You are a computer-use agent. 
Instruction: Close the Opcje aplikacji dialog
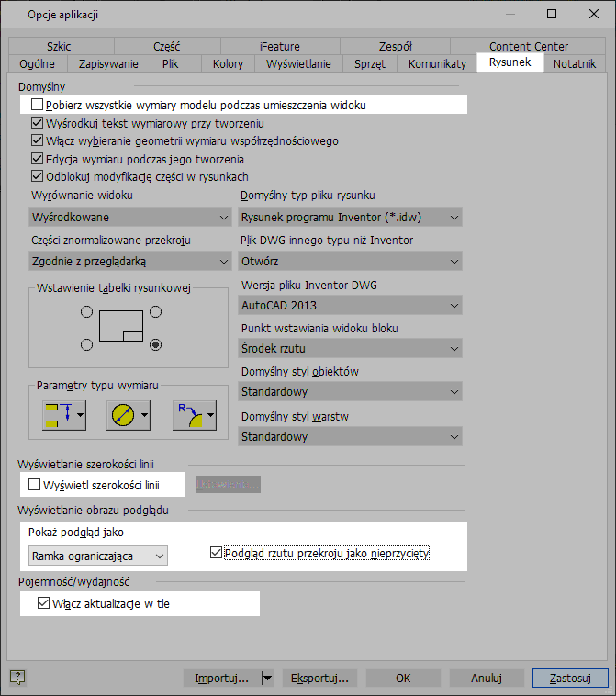click(x=594, y=14)
